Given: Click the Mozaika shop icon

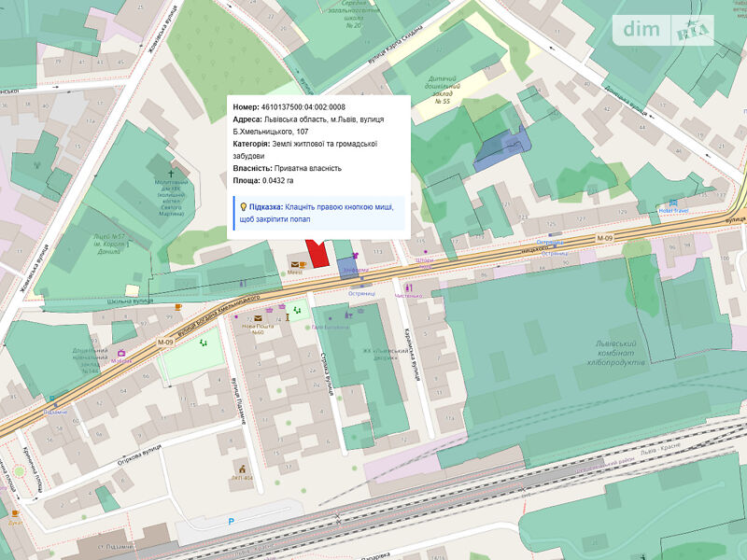Looking at the screenshot, I should tap(121, 353).
